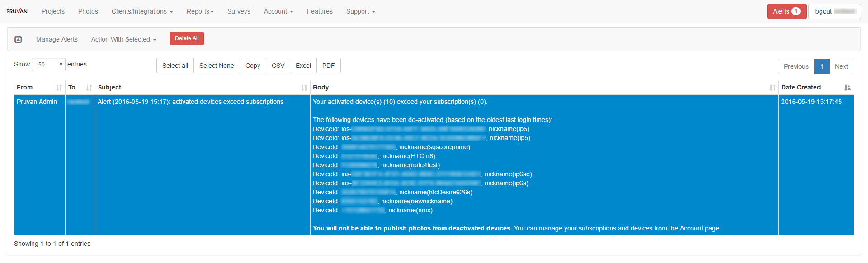Viewport: 868px width, 263px height.
Task: Click the Next page button
Action: point(841,66)
